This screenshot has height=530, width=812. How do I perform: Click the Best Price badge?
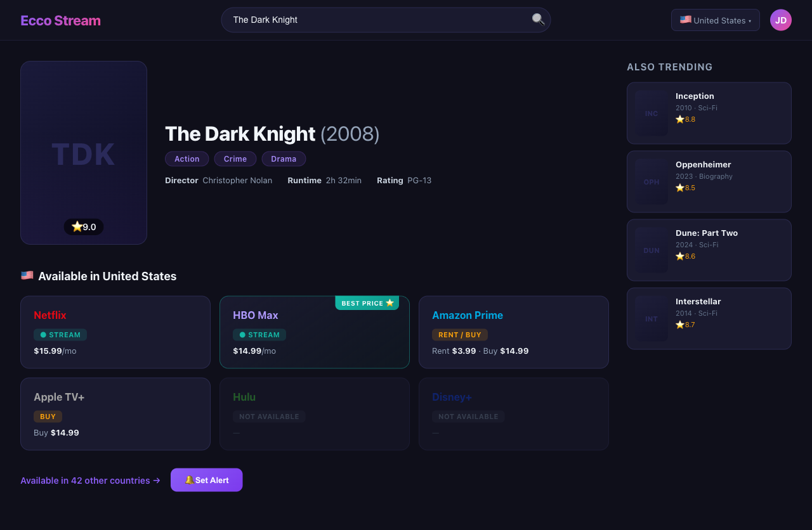pos(368,303)
